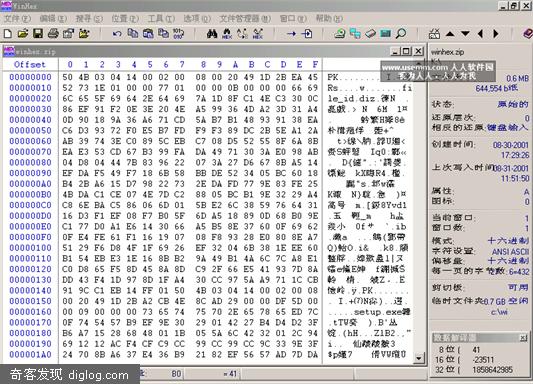Click the Find Hex Values binoculars HEX icon
The height and width of the screenshot is (384, 533).
coord(227,34)
